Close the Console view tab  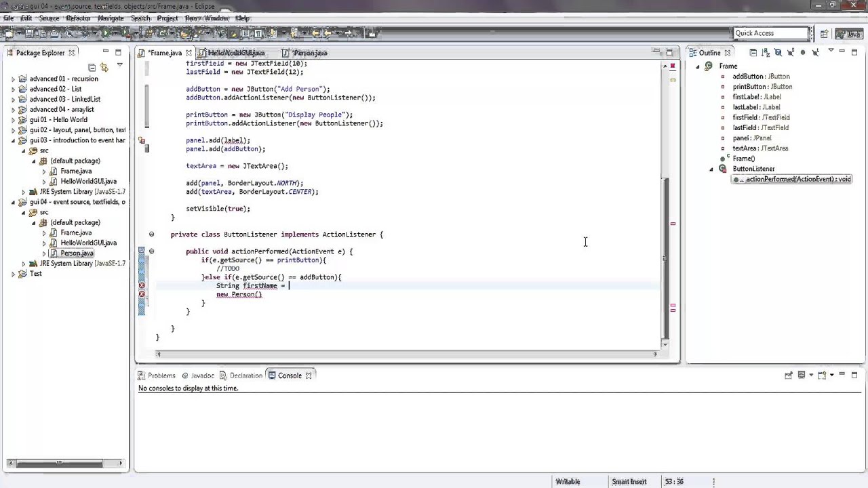(309, 375)
